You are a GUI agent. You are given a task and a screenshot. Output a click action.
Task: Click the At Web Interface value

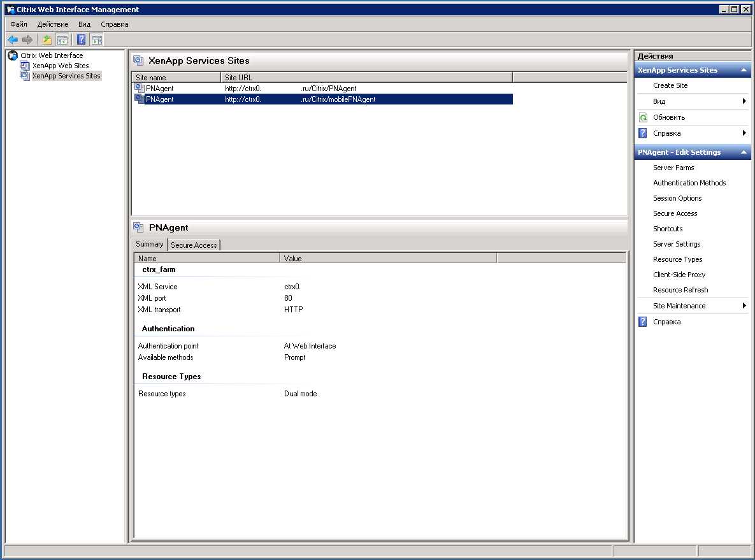[310, 346]
